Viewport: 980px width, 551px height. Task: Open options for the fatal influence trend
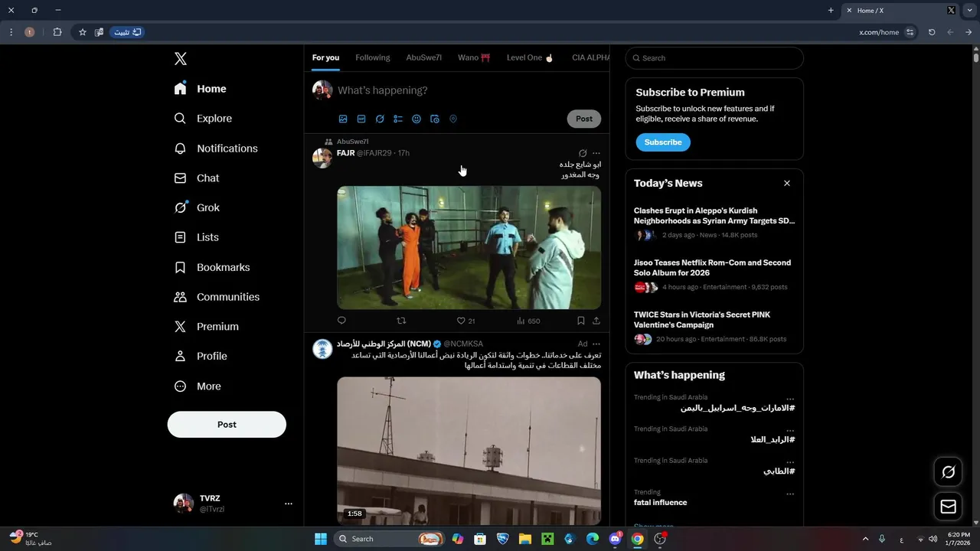tap(790, 494)
